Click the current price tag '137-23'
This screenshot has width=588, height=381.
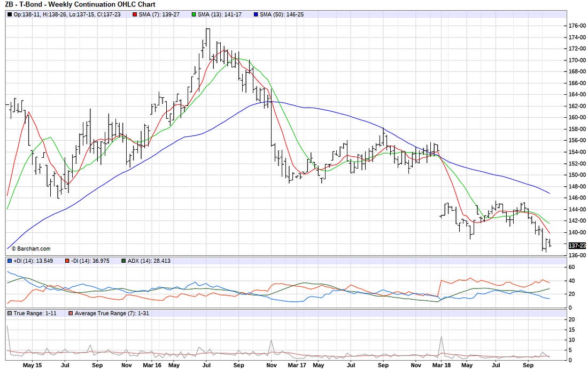tap(577, 246)
